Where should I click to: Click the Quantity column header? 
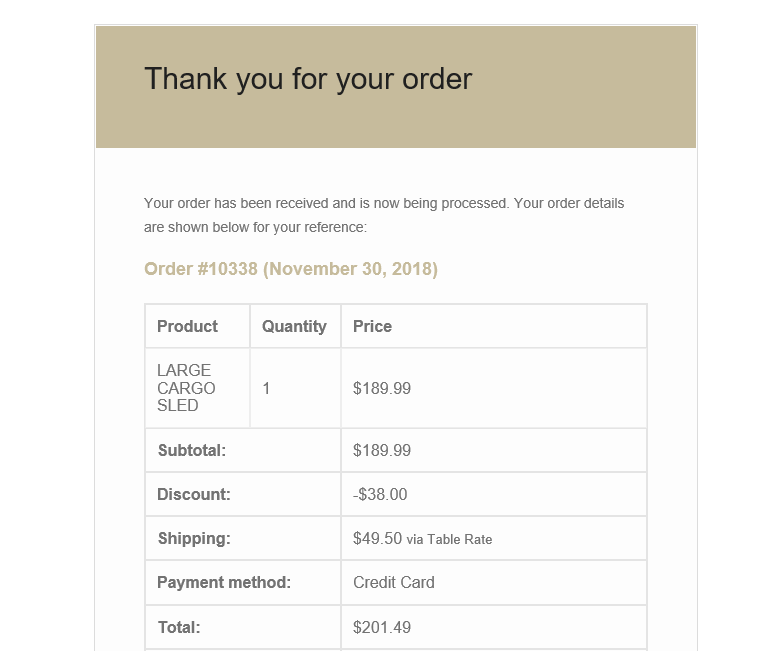coord(294,326)
